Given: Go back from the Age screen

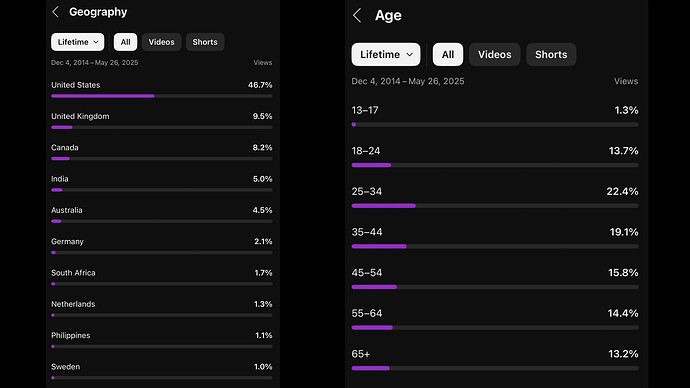Looking at the screenshot, I should click(x=357, y=15).
